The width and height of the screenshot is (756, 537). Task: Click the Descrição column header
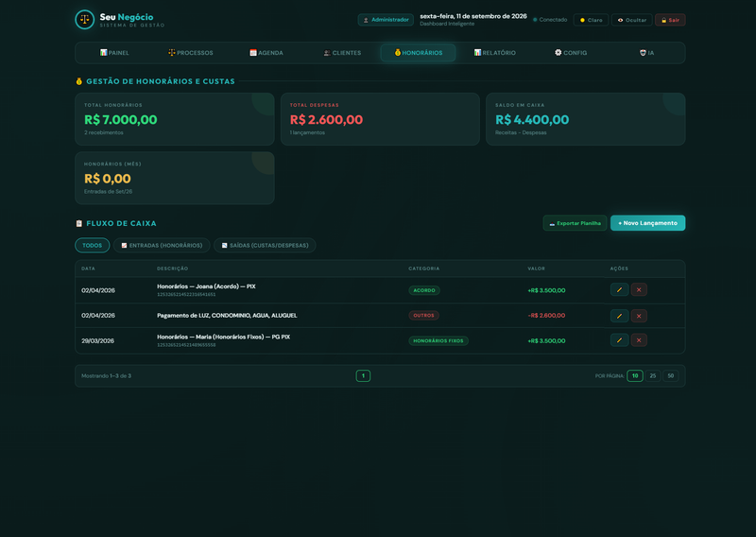pyautogui.click(x=173, y=268)
